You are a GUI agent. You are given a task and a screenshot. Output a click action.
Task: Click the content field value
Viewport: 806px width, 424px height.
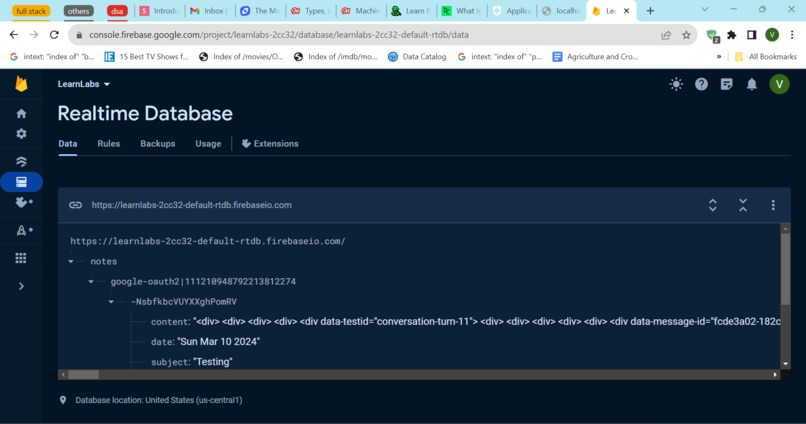487,322
